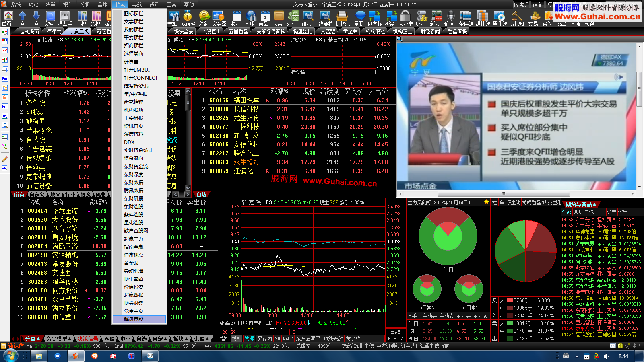
Task: Toggle the 黄金柱 indicator
Action: pos(353,339)
